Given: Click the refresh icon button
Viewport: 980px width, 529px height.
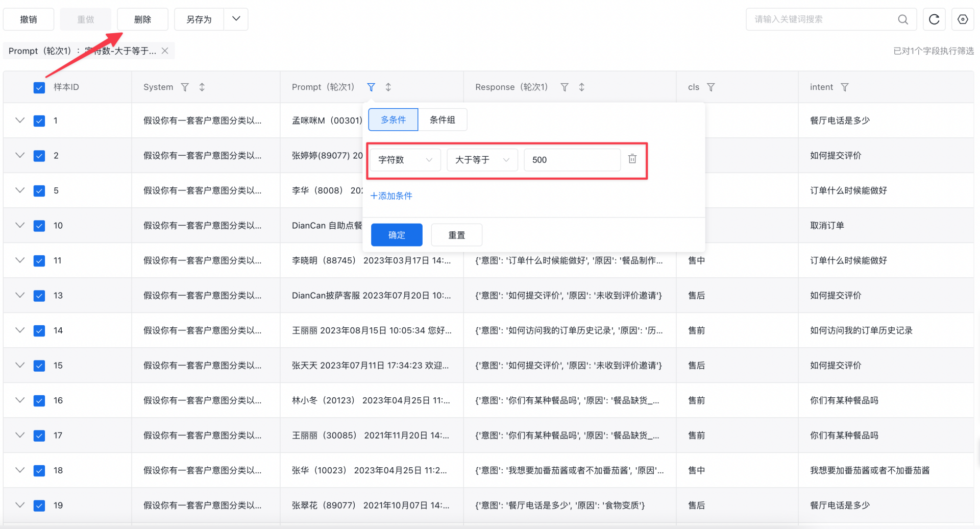Looking at the screenshot, I should tap(934, 19).
